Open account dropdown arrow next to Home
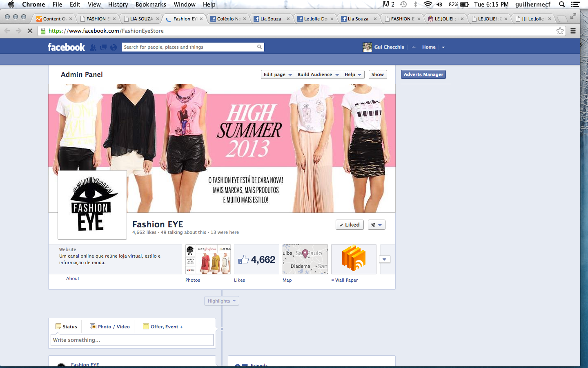The height and width of the screenshot is (368, 588). click(x=443, y=47)
